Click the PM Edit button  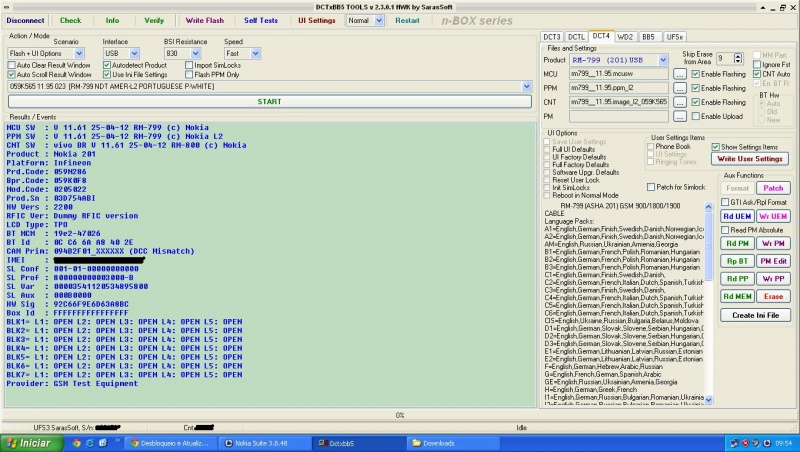pos(773,261)
